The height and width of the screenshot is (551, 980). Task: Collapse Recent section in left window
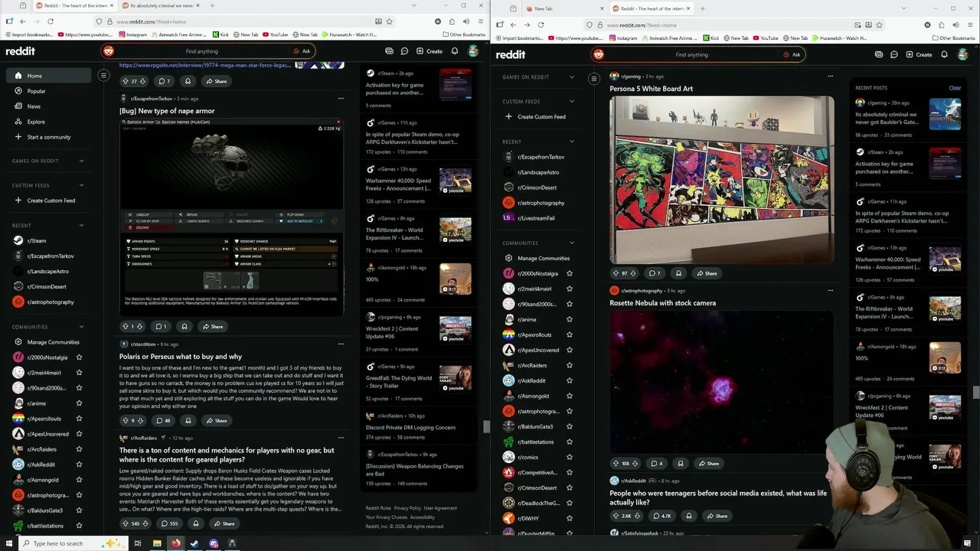[81, 225]
